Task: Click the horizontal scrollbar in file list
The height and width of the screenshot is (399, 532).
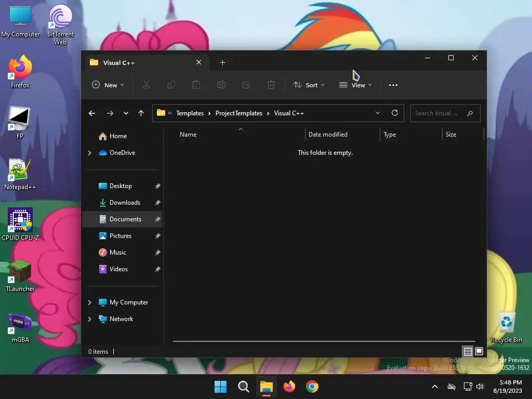Action: pos(324,341)
